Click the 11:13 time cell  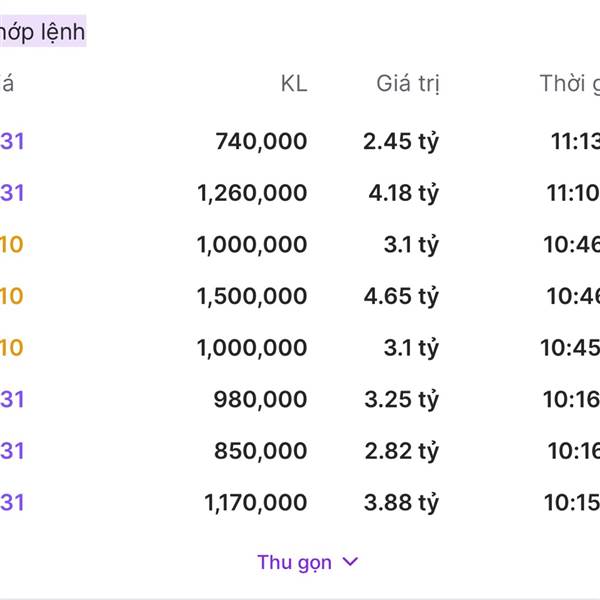[575, 142]
